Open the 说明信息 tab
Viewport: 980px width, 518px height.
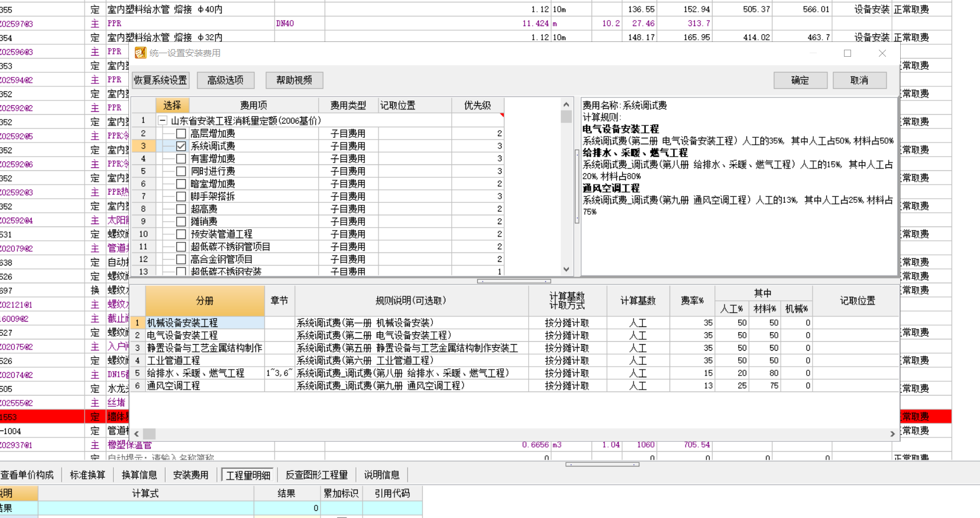point(381,475)
